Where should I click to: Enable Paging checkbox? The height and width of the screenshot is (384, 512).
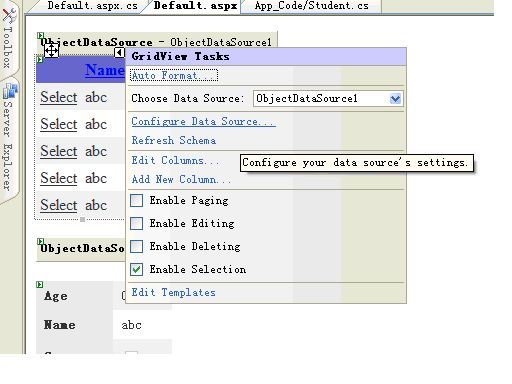tap(136, 201)
